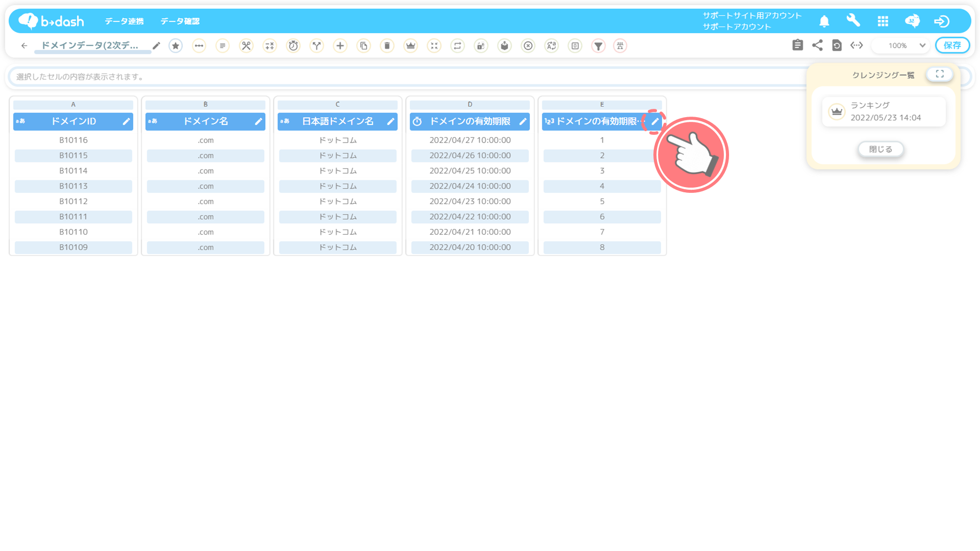The width and height of the screenshot is (980, 551).
Task: Click the square zero toolbar icon
Action: click(x=575, y=46)
